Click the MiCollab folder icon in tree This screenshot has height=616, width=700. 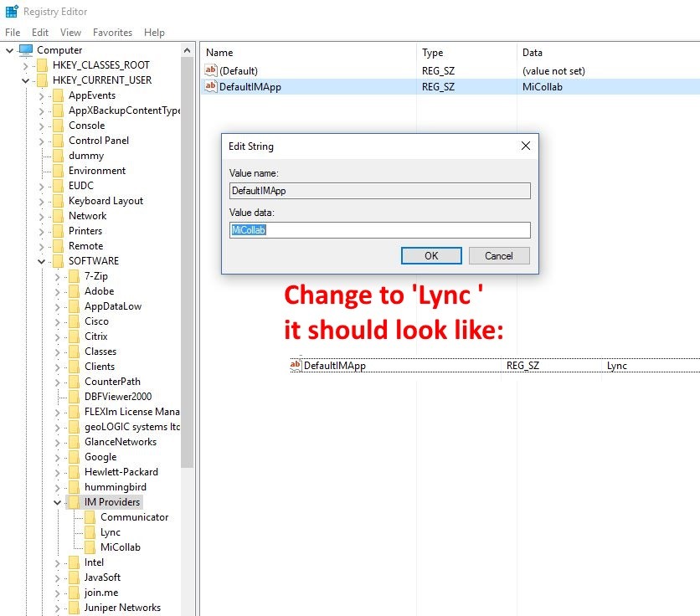90,547
